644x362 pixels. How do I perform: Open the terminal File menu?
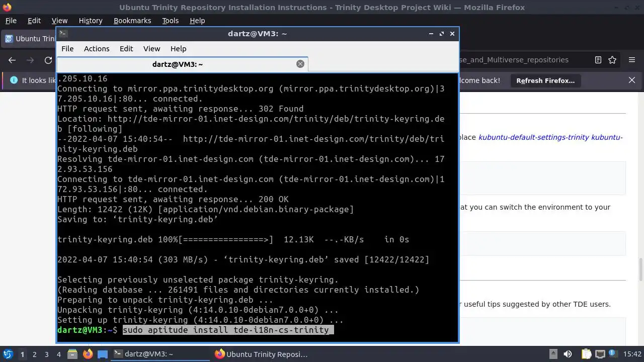coord(67,49)
